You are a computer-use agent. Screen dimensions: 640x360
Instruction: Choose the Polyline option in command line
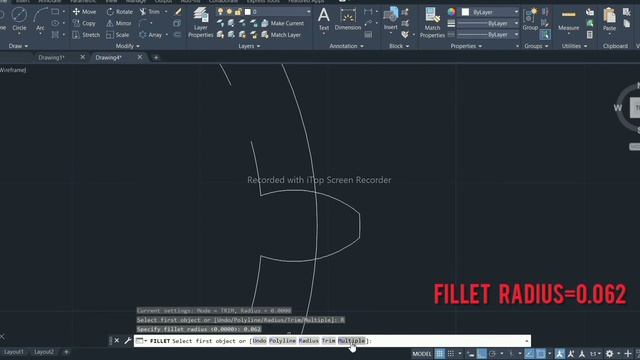coord(282,340)
